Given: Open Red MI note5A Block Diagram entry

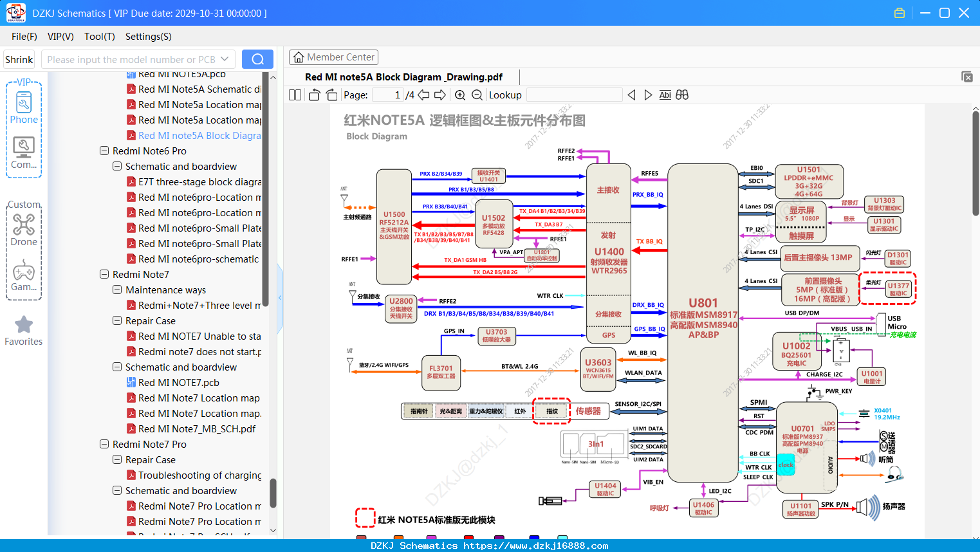Looking at the screenshot, I should coord(199,136).
